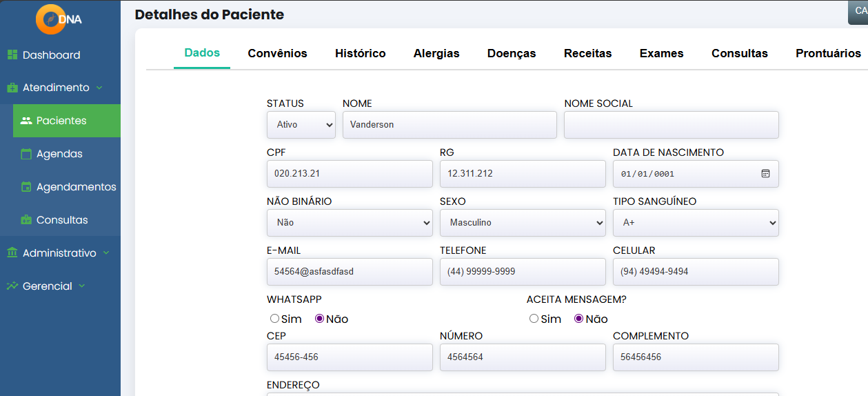This screenshot has width=868, height=396.
Task: Click the Dashboard grid icon
Action: tap(12, 55)
